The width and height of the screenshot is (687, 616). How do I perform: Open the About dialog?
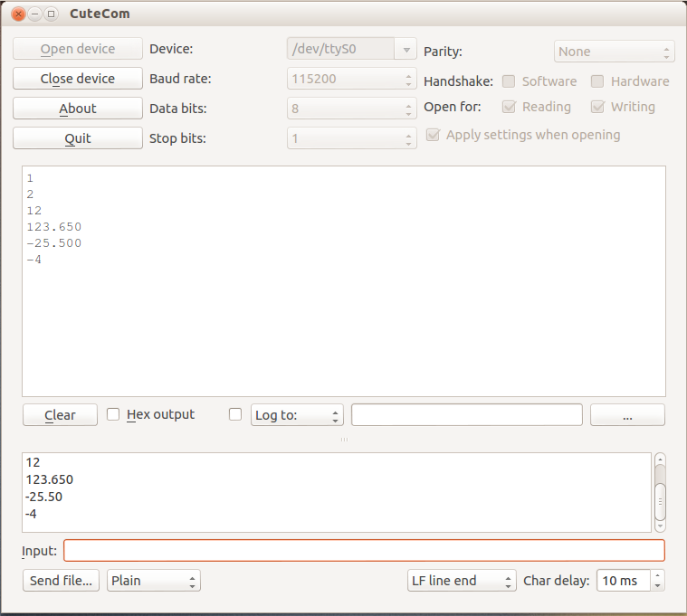pos(78,109)
